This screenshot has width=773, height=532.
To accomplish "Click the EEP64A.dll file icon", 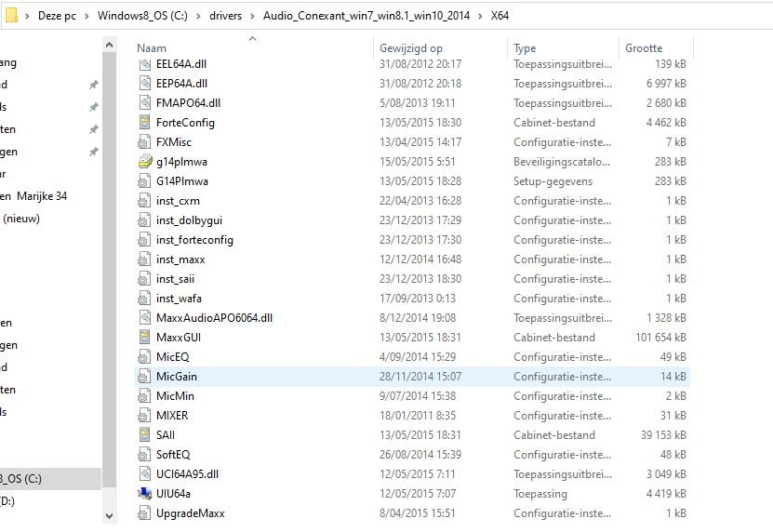I will point(144,84).
